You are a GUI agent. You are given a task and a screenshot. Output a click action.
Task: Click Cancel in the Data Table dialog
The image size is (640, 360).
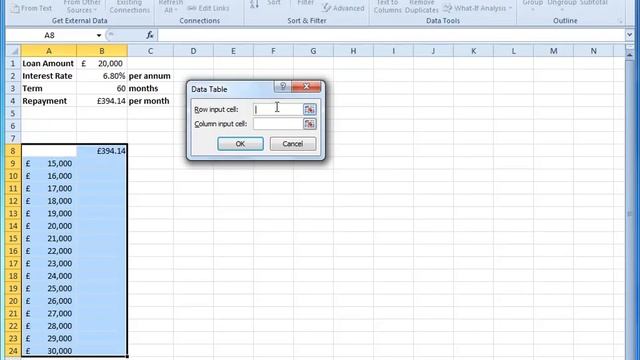pyautogui.click(x=293, y=144)
